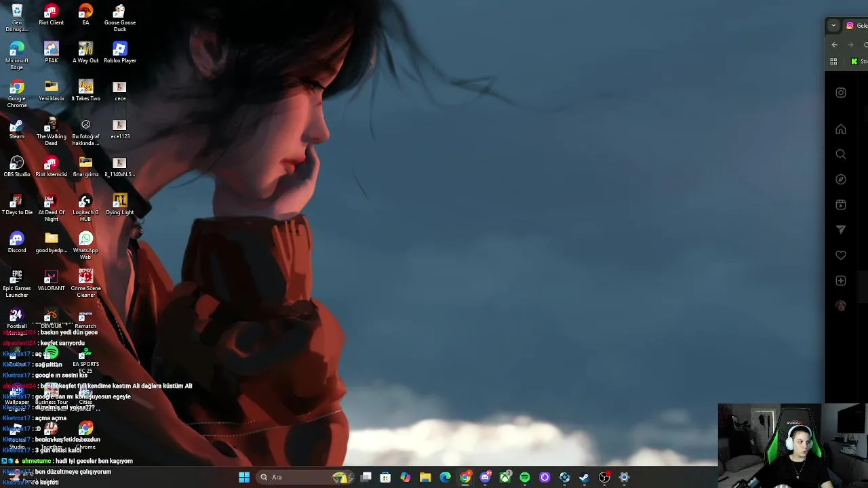The height and width of the screenshot is (488, 868).
Task: Select the PEAK game desktop shortcut
Action: click(x=52, y=53)
